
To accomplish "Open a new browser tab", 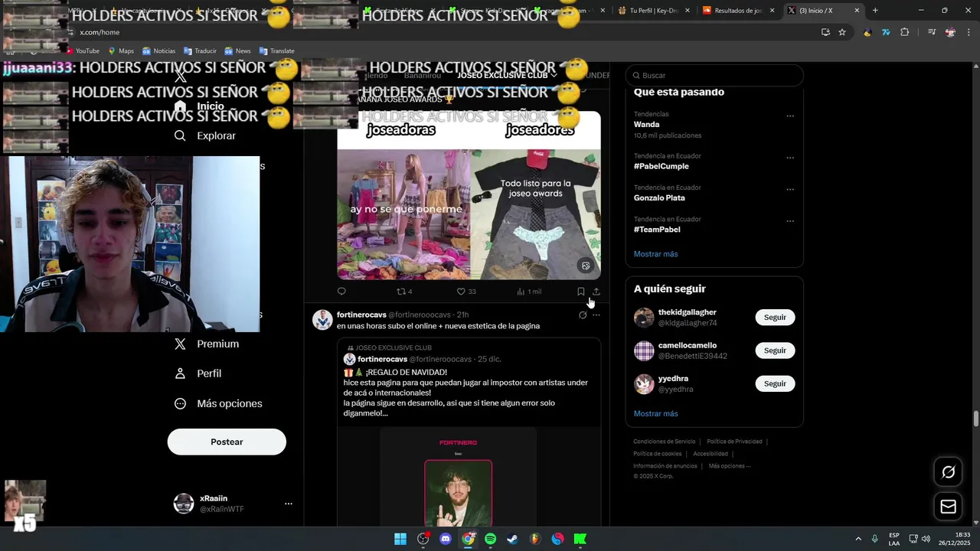I will point(875,11).
